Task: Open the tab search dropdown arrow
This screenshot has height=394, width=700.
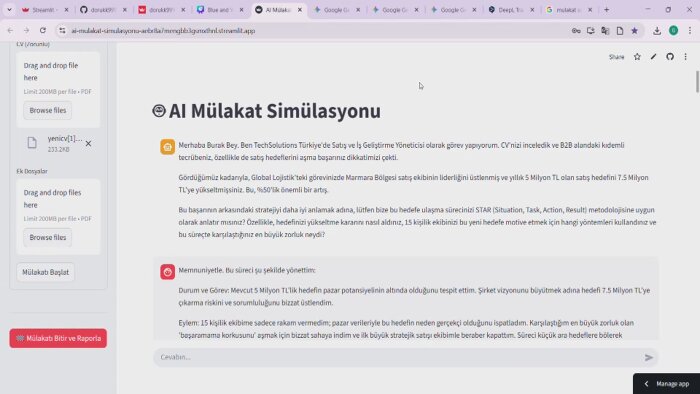Action: click(x=9, y=9)
